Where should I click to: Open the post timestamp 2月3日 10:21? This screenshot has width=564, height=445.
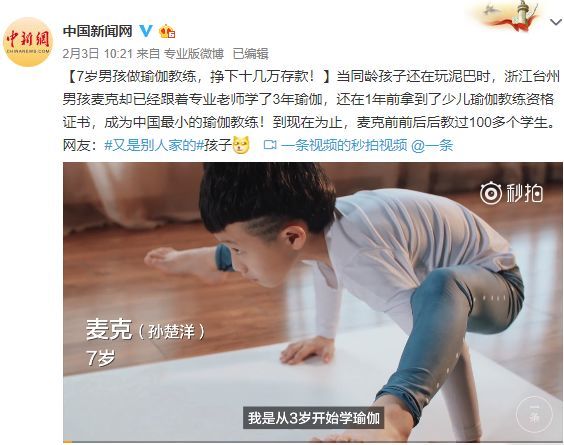tap(98, 54)
